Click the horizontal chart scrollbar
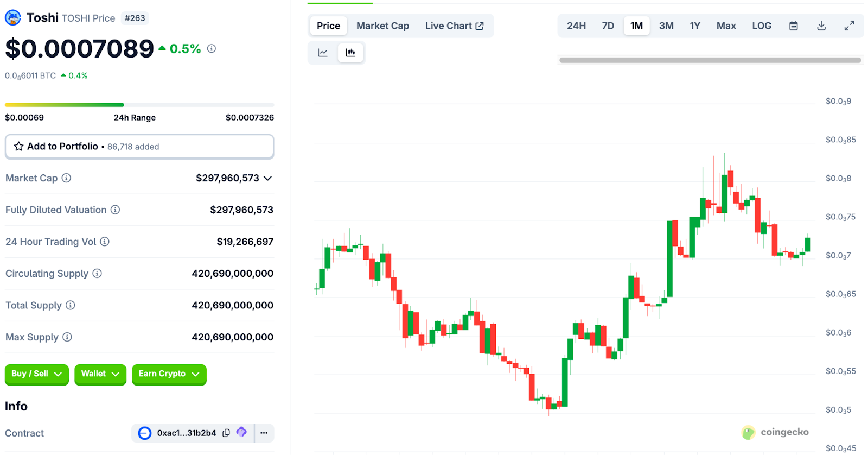 coord(710,60)
